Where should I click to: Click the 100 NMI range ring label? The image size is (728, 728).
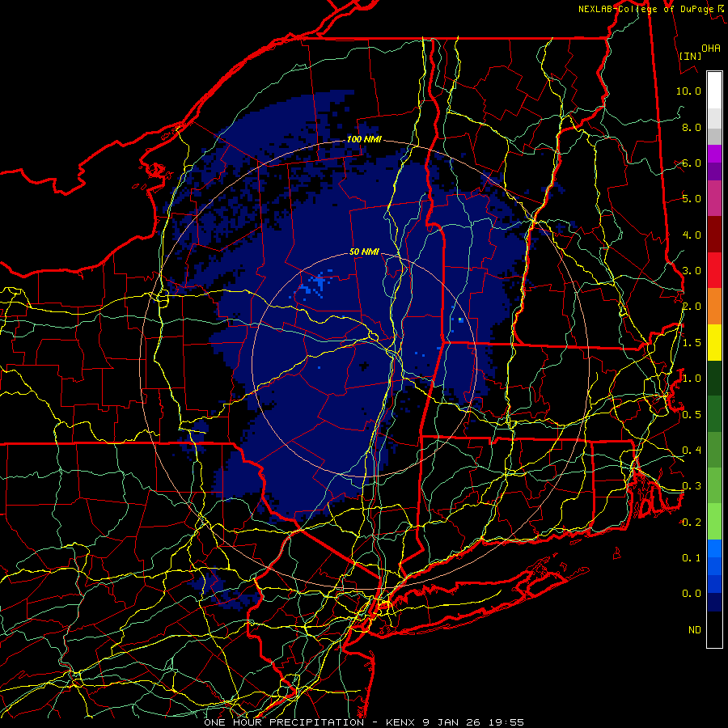tap(363, 139)
